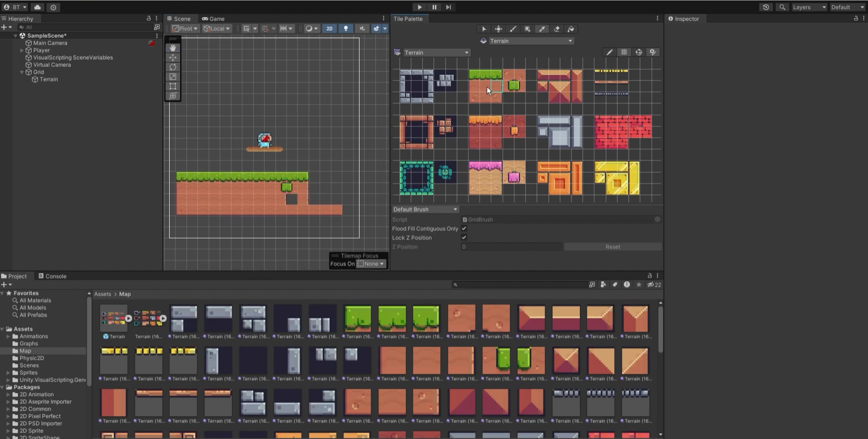Toggle the Inspector panel lock
This screenshot has height=439, width=868.
coord(856,18)
